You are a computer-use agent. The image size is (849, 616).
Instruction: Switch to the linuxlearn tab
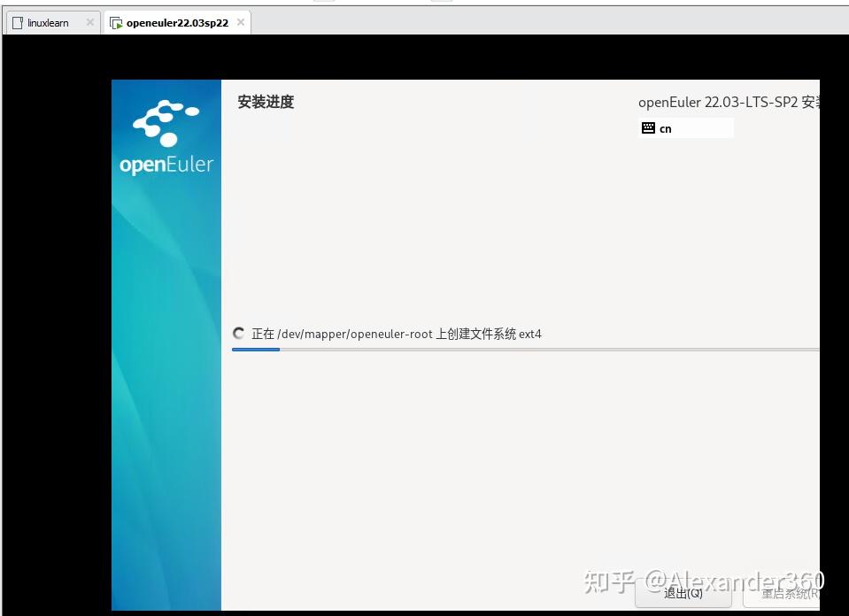[x=48, y=22]
